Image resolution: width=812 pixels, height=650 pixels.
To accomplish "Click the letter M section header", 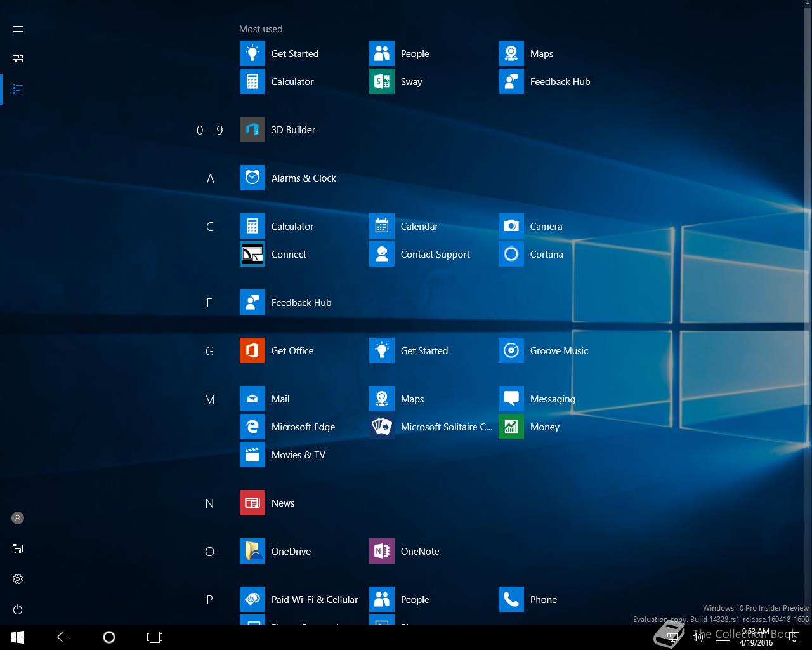I will [210, 399].
